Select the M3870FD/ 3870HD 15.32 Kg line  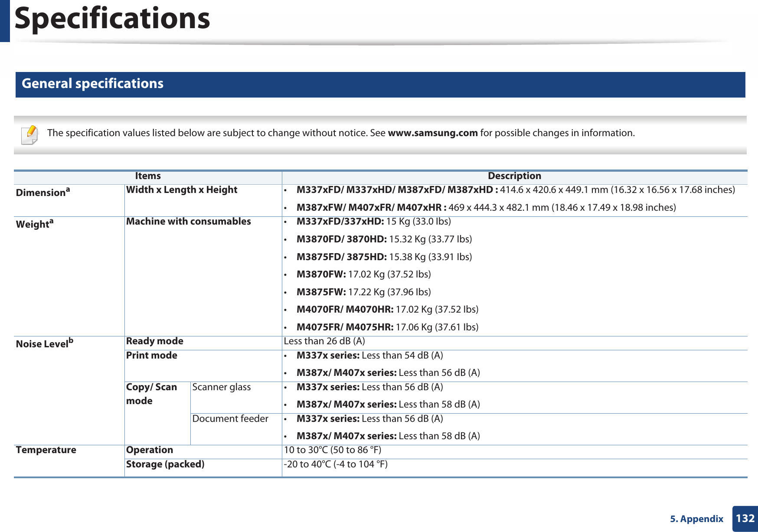(384, 239)
